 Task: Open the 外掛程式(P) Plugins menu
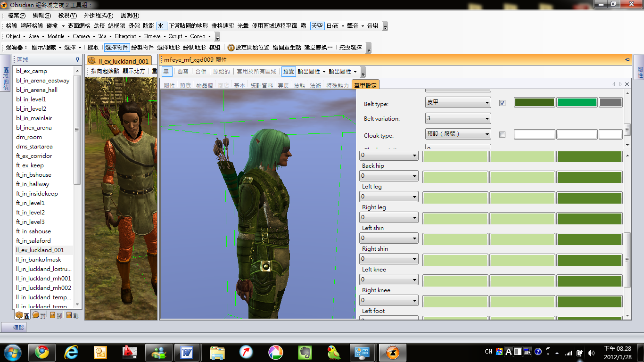coord(99,16)
